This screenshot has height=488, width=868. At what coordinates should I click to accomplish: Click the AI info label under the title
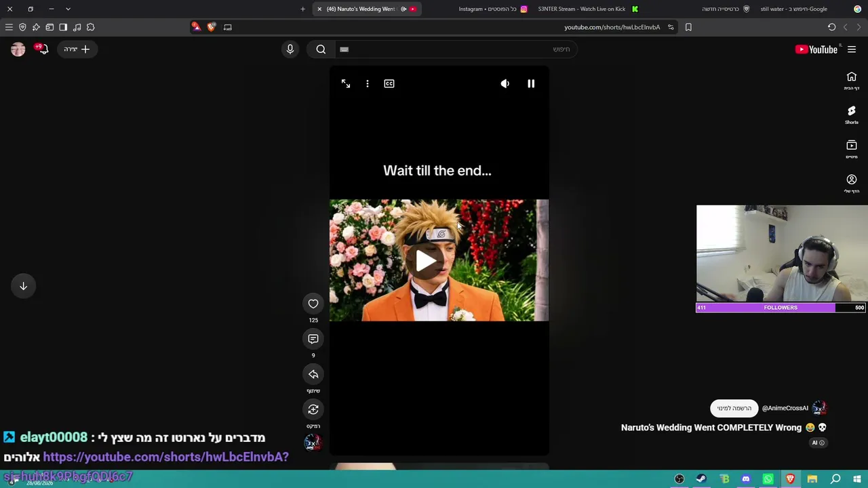pos(818,443)
